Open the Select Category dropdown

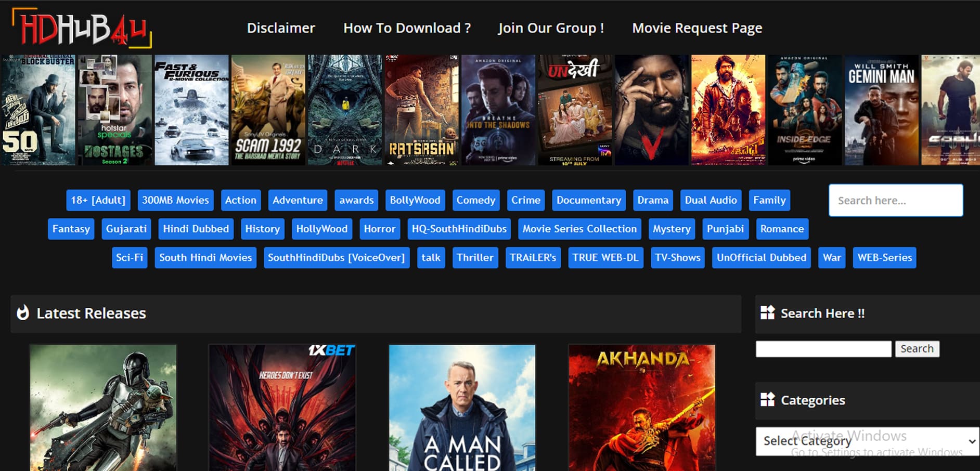868,441
